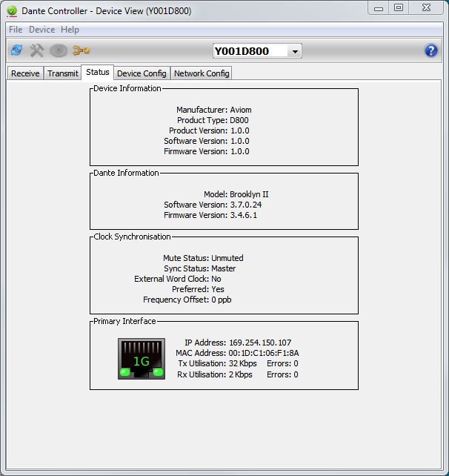Click the grey eye Identify icon
The image size is (449, 476).
click(59, 51)
